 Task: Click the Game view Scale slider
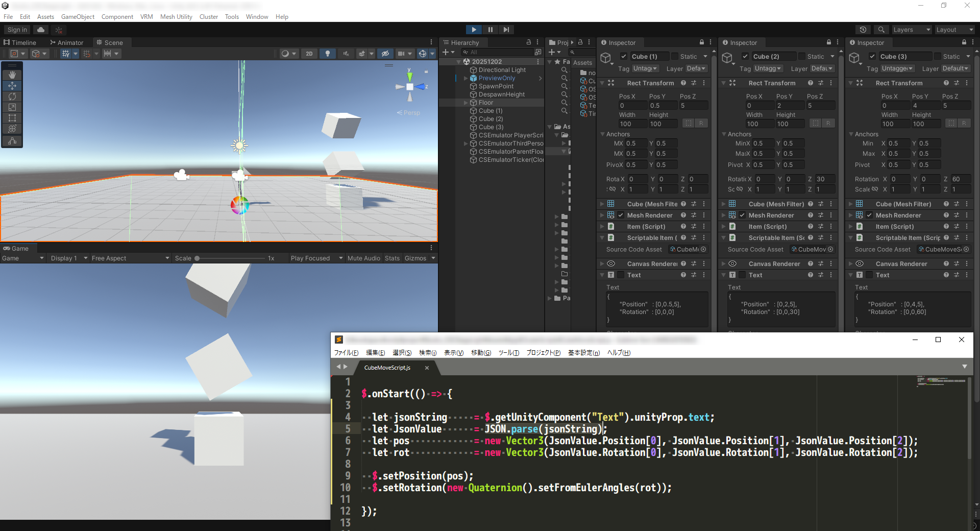230,258
